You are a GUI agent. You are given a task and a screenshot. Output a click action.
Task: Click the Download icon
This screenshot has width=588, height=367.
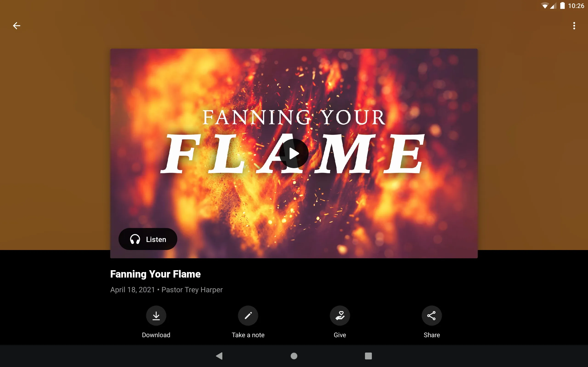pyautogui.click(x=156, y=315)
